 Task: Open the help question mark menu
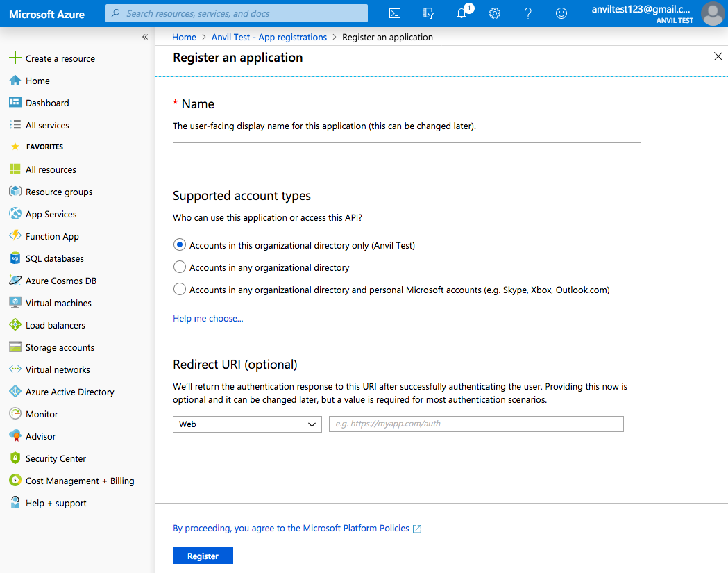tap(527, 13)
